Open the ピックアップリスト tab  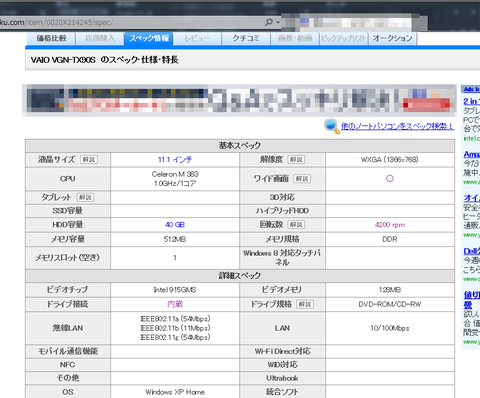point(343,38)
